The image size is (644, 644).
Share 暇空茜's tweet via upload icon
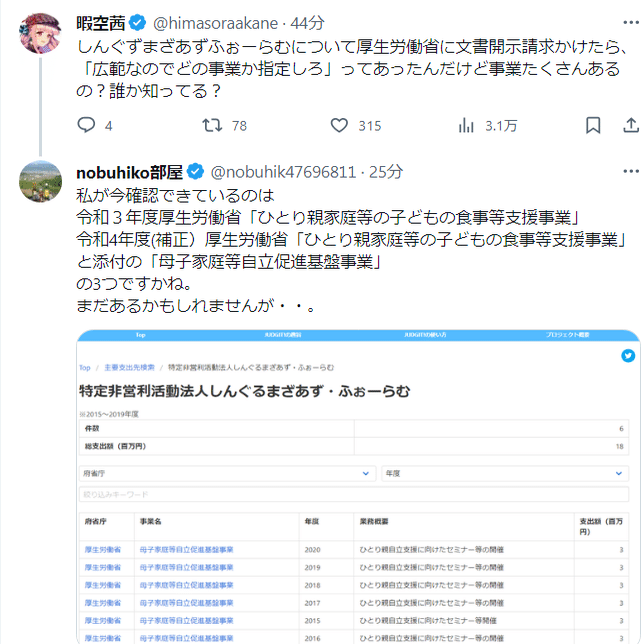click(x=631, y=125)
